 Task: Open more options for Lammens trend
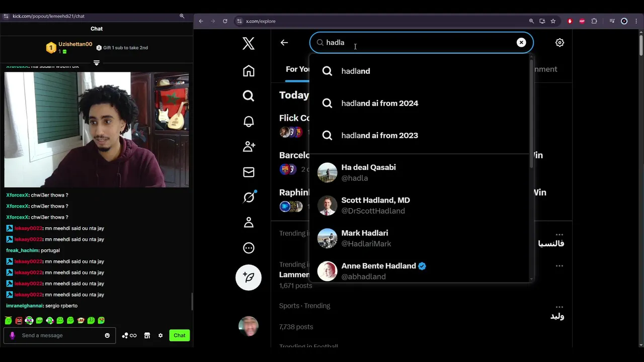pyautogui.click(x=559, y=265)
